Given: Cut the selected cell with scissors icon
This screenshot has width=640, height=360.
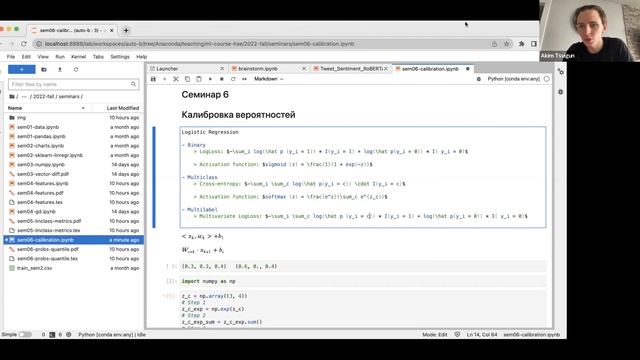Looking at the screenshot, I should pyautogui.click(x=176, y=79).
